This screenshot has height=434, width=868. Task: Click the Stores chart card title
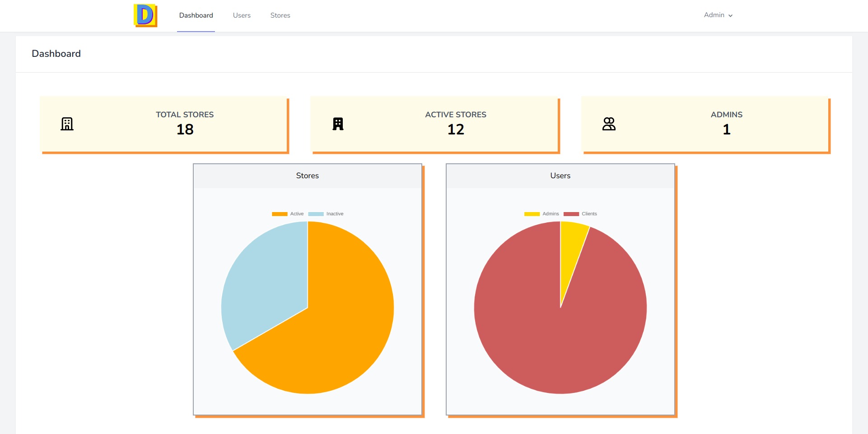pos(308,175)
